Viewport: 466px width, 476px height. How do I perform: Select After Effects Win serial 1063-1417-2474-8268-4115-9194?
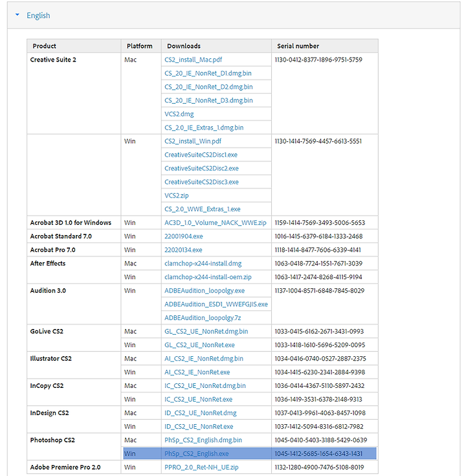click(318, 277)
